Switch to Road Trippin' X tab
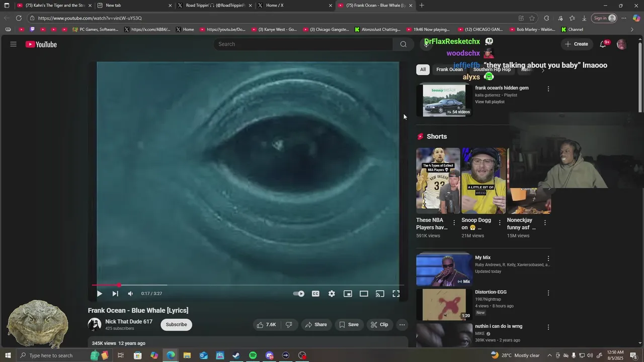The width and height of the screenshot is (644, 362). click(215, 6)
